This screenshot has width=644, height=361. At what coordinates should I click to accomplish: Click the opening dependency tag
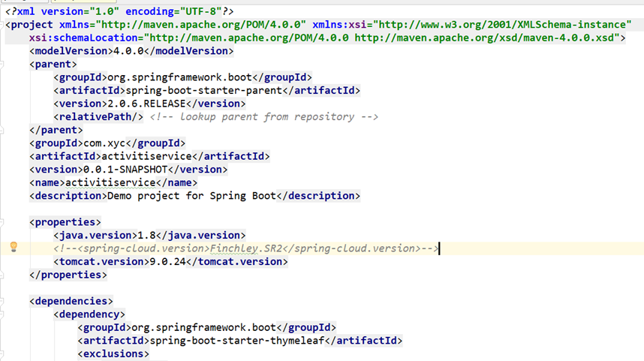(89, 314)
